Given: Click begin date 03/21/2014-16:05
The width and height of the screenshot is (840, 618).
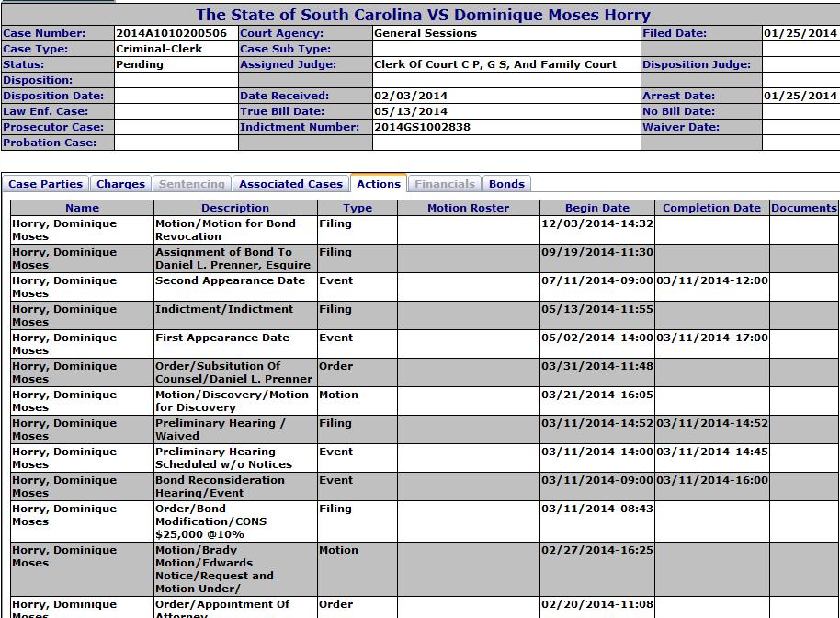Looking at the screenshot, I should [x=597, y=395].
